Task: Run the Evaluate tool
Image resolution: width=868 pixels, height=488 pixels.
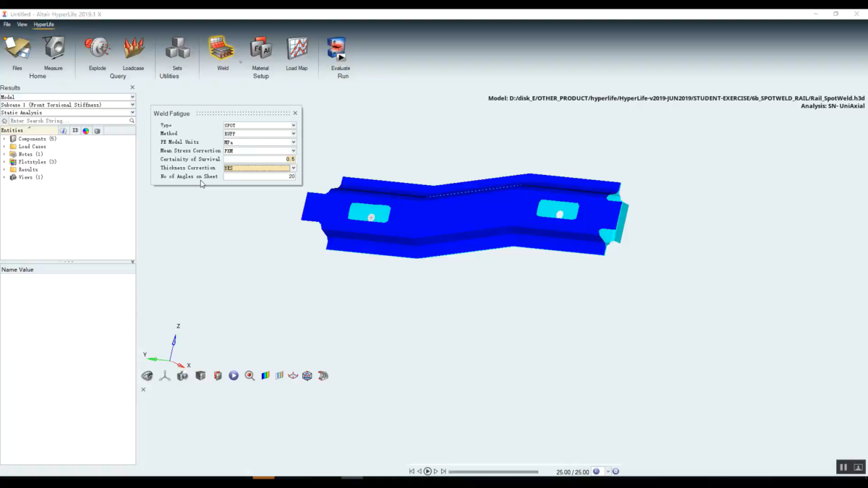Action: 340,53
